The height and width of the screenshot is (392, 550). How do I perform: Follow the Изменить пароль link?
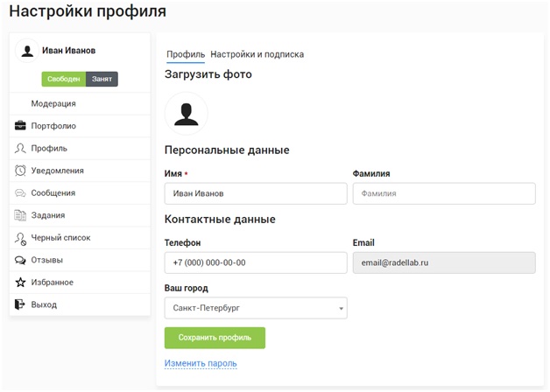201,363
